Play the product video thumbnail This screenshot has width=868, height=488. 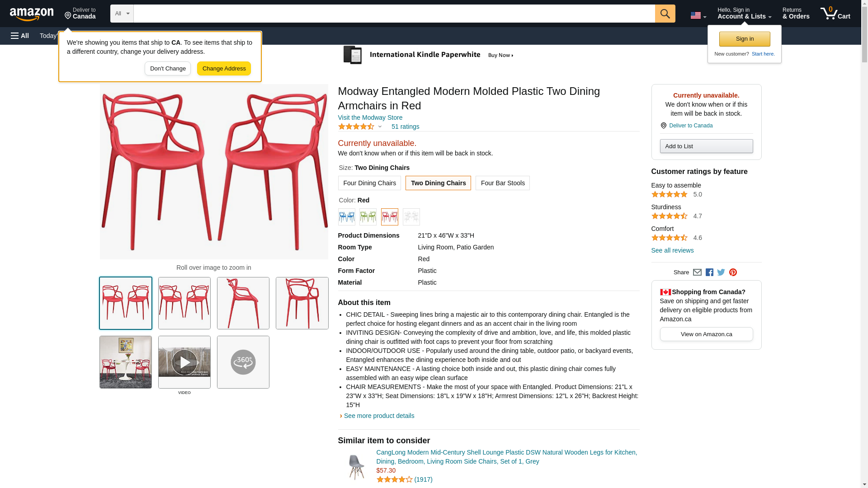(184, 362)
